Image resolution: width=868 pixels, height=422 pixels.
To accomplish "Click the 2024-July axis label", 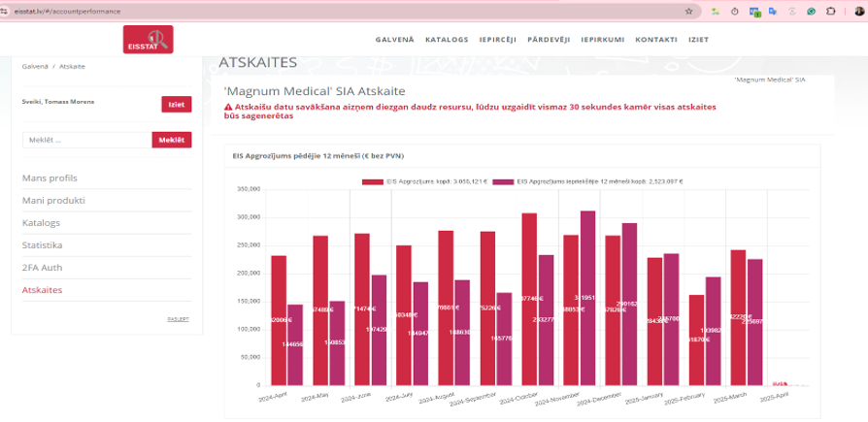I will click(400, 398).
